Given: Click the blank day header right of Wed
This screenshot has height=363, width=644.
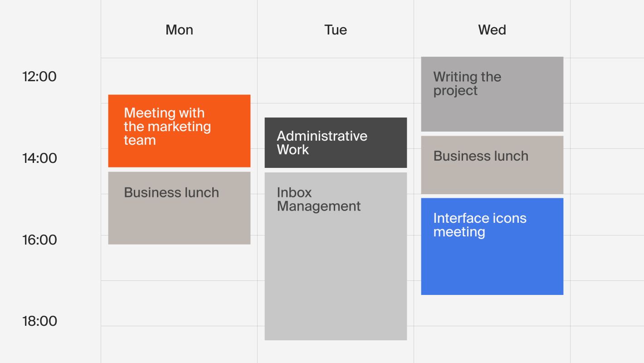Looking at the screenshot, I should [x=607, y=30].
